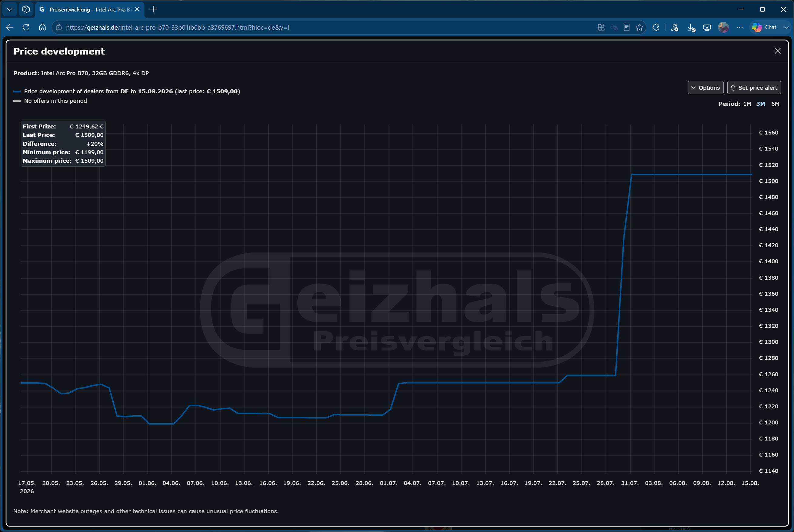
Task: Click the 'No offers in this period' legend
Action: pos(55,101)
